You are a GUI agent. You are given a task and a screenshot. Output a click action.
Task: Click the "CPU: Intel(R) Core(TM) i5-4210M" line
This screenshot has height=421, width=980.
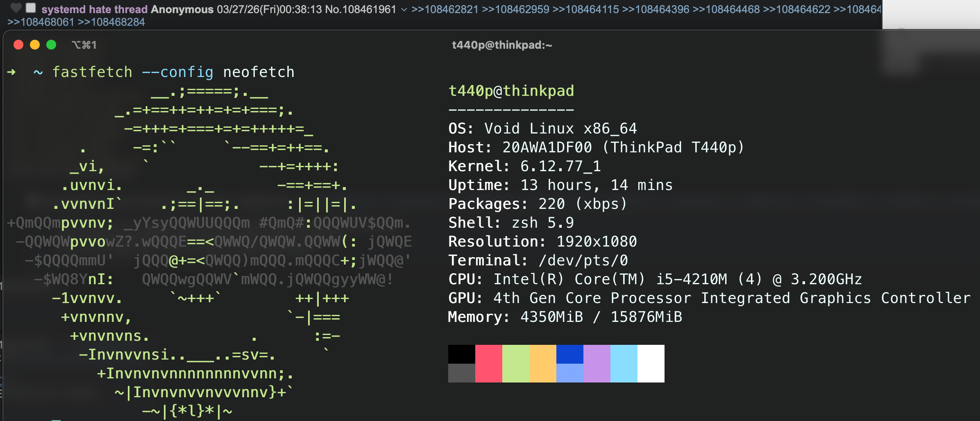[x=655, y=279]
